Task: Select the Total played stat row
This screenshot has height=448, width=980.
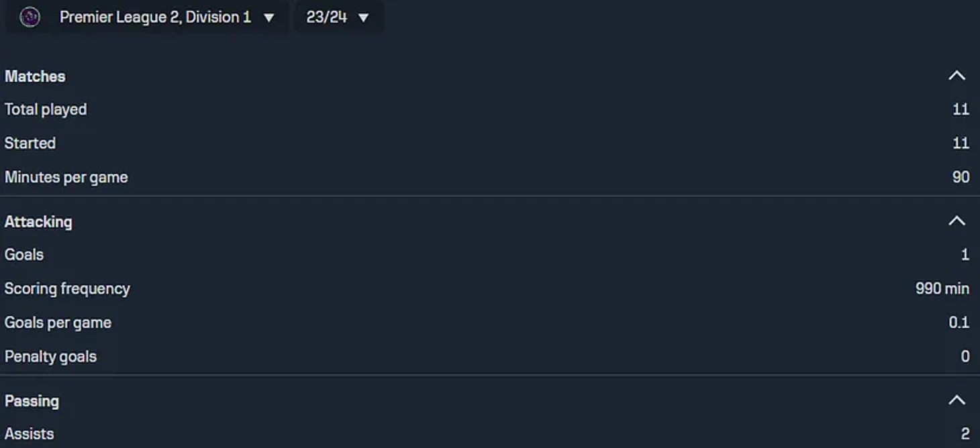Action: [487, 109]
